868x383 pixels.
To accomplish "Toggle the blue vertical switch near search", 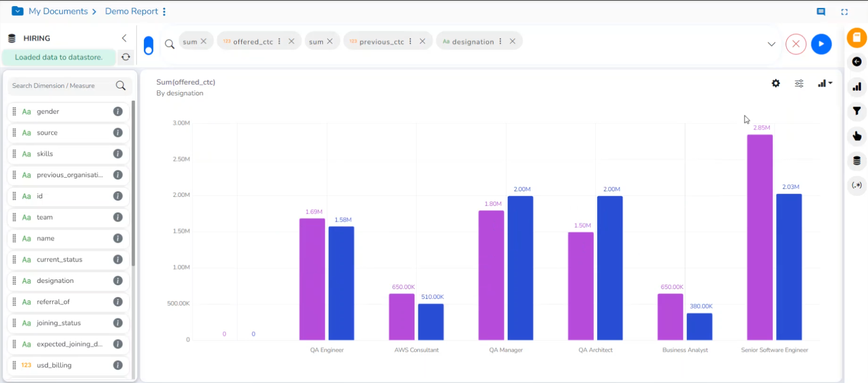I will [149, 46].
